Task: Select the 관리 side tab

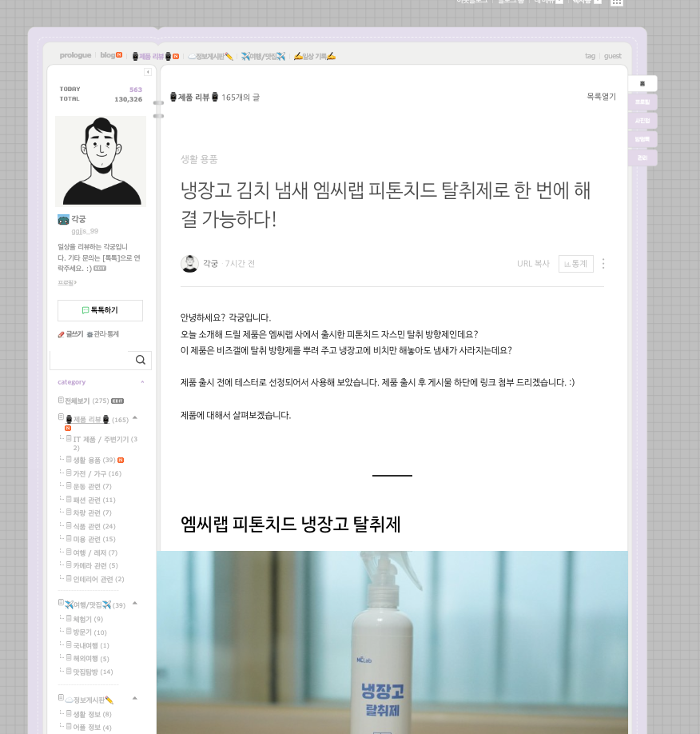Action: (x=642, y=158)
